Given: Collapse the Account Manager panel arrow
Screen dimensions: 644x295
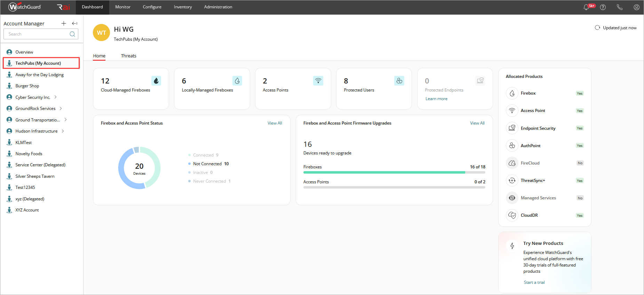Looking at the screenshot, I should click(74, 23).
